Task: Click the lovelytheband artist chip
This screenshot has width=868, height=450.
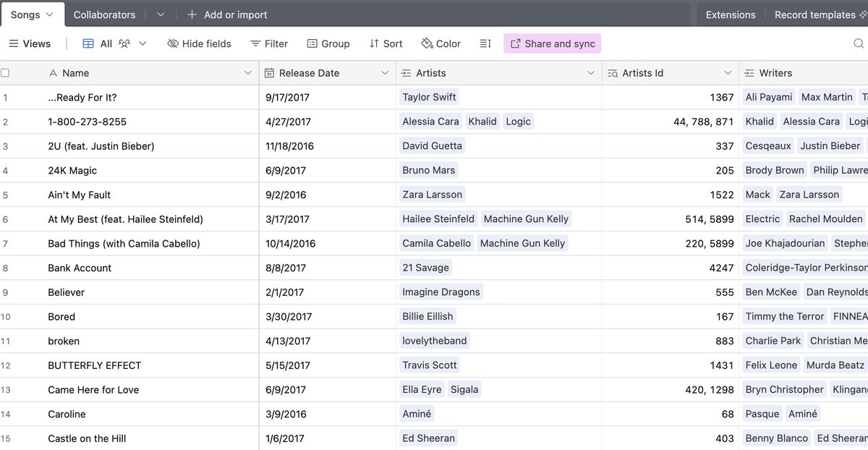Action: 435,341
